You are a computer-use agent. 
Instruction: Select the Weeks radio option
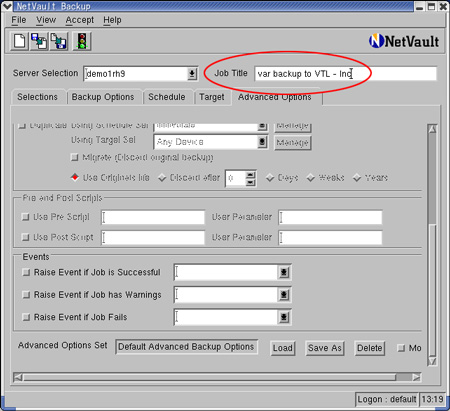pyautogui.click(x=311, y=178)
